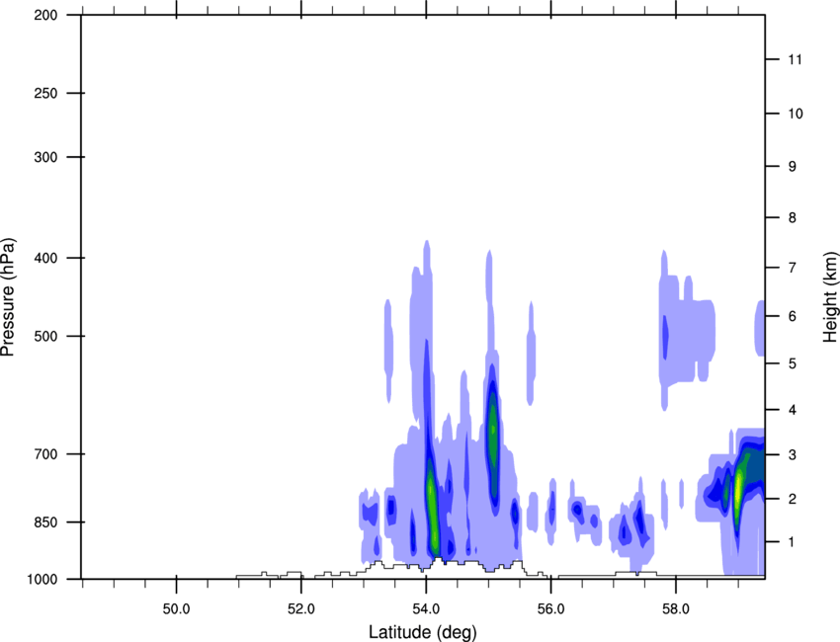Click height tick label 7
The width and height of the screenshot is (840, 642).
tap(793, 268)
